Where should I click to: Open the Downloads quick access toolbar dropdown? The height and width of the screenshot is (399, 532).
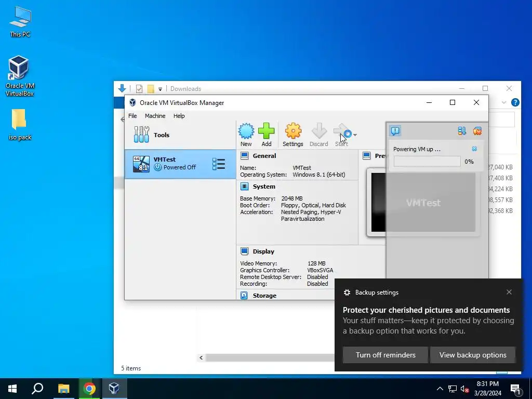tap(160, 89)
